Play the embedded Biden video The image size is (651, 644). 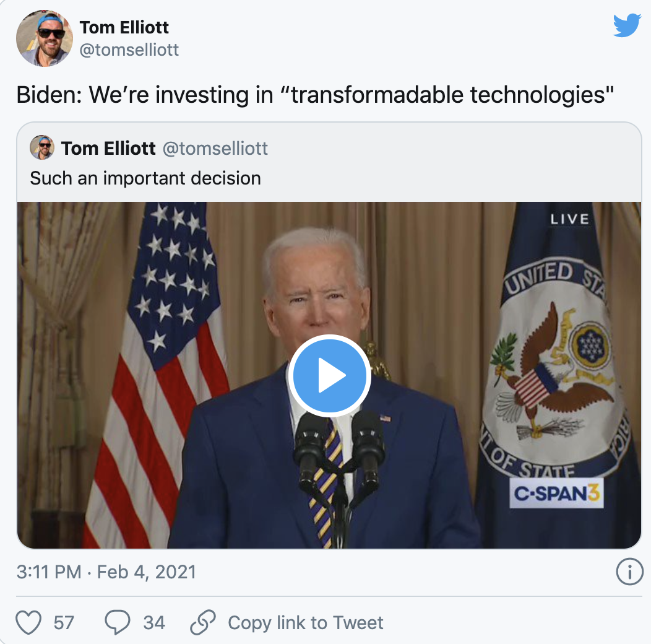tap(329, 376)
